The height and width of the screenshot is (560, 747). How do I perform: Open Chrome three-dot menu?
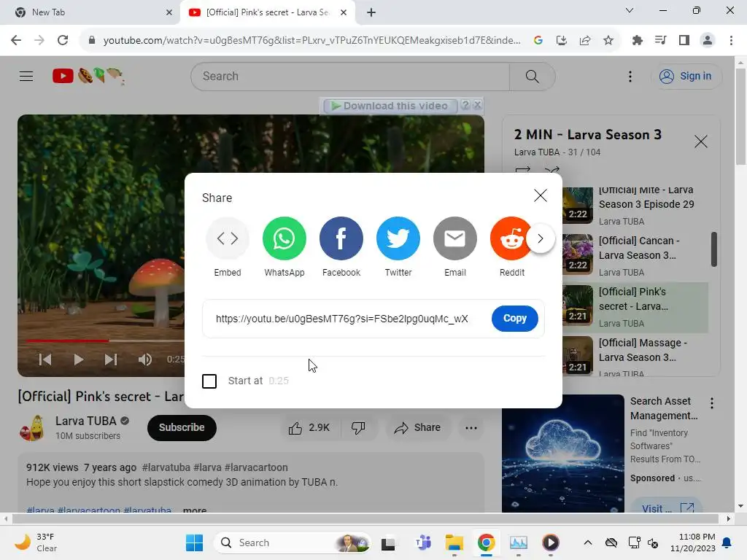click(x=731, y=41)
